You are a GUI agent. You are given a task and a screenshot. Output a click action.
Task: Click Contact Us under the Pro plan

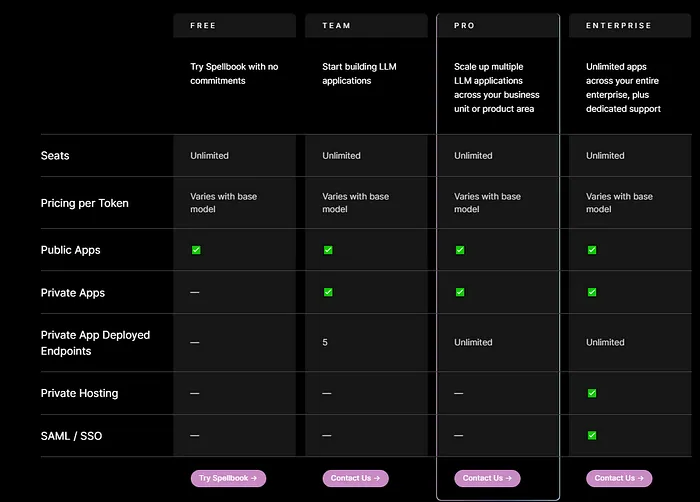pyautogui.click(x=487, y=478)
